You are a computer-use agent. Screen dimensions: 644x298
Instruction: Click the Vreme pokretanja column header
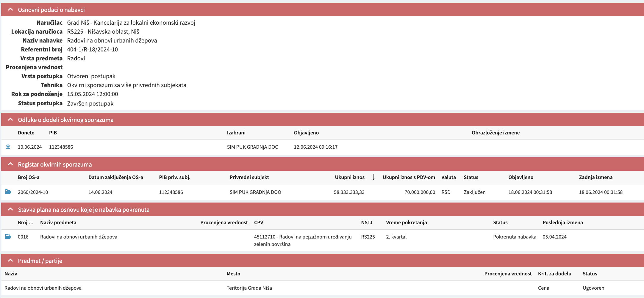coord(406,222)
